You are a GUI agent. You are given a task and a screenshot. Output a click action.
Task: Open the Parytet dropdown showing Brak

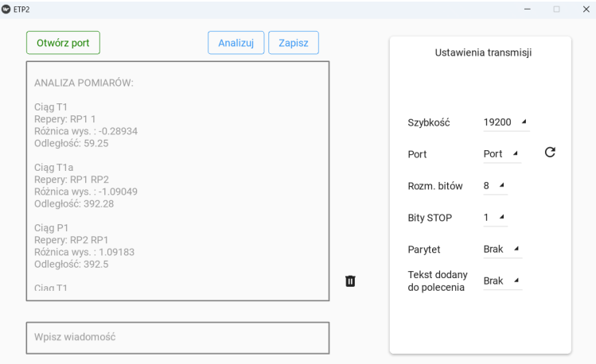(x=501, y=249)
